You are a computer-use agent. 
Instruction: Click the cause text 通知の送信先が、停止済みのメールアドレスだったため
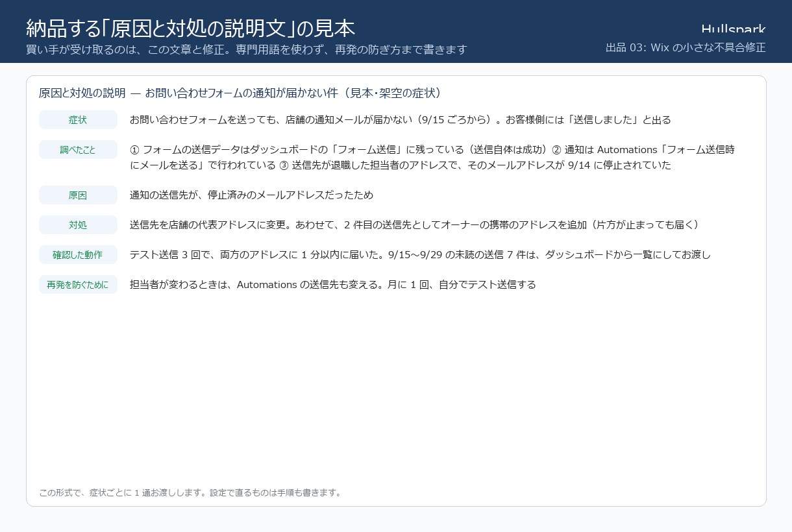pyautogui.click(x=251, y=195)
